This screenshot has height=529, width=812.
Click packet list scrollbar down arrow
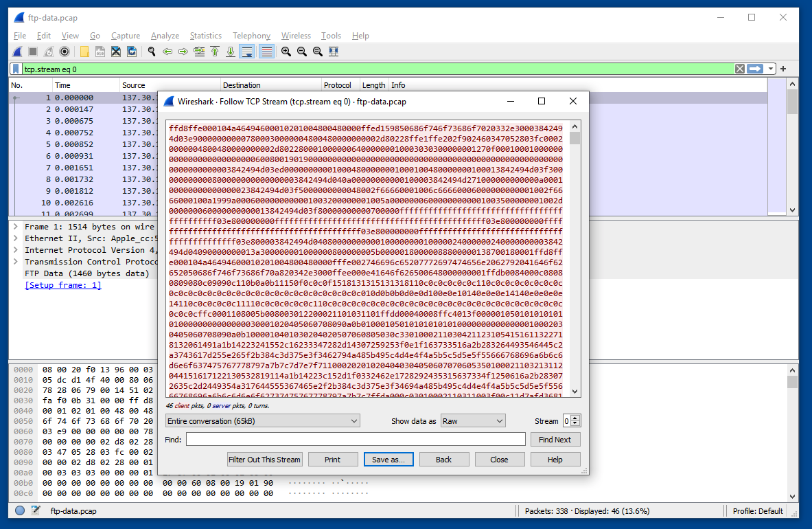[792, 210]
